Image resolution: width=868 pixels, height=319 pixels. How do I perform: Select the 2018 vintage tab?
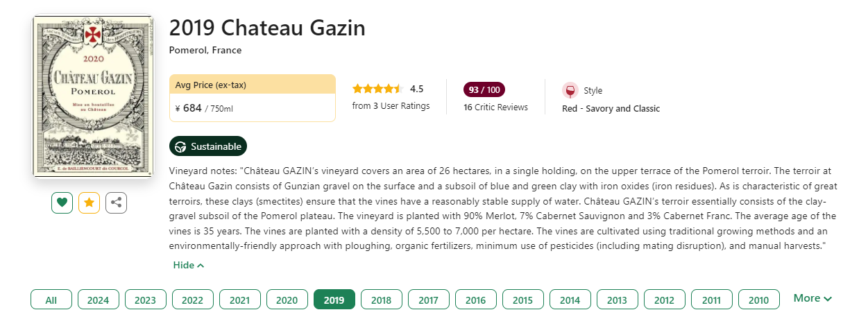[x=382, y=300]
